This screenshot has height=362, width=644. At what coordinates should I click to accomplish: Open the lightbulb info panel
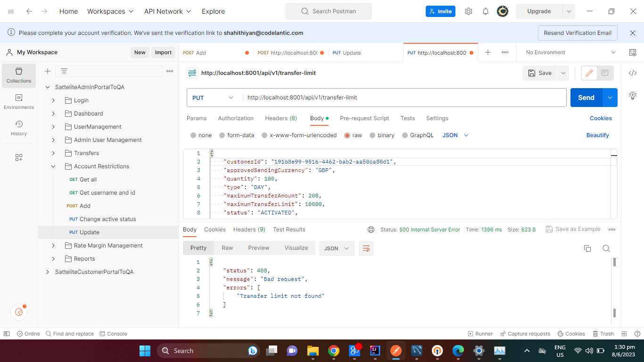click(633, 95)
